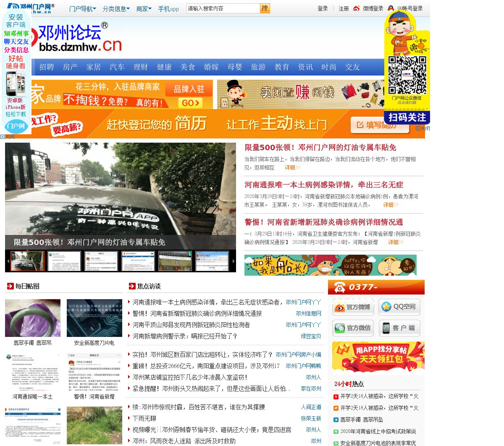Select the last slideshow thumbnail
The height and width of the screenshot is (446, 504).
click(212, 261)
